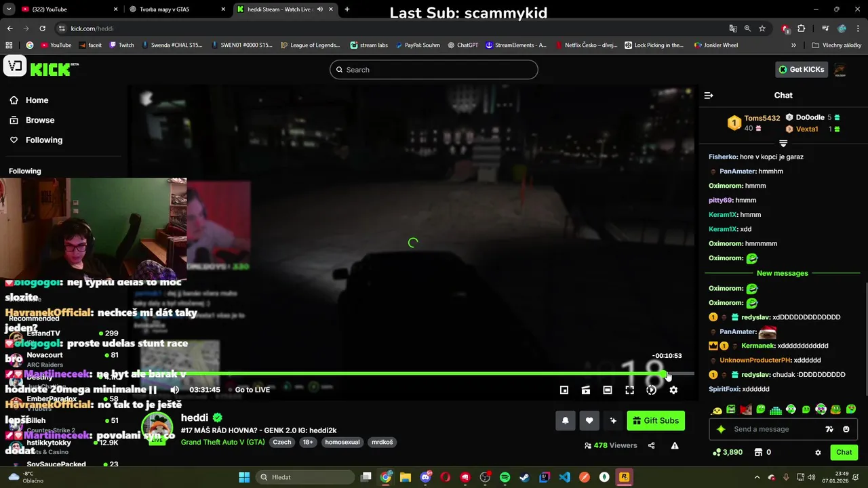This screenshot has width=868, height=488.
Task: Open heddi's channel avatar
Action: click(x=157, y=429)
